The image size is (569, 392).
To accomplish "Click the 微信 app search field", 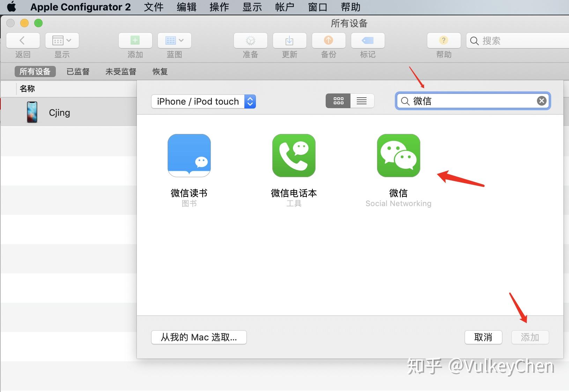I will pos(473,101).
